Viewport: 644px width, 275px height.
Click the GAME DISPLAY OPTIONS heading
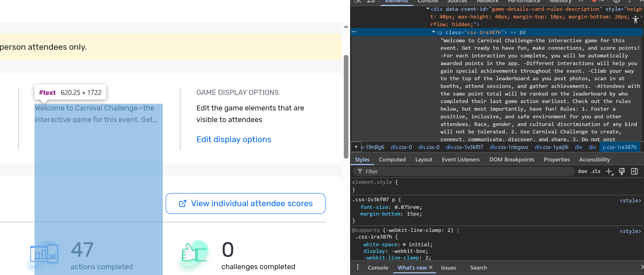(237, 92)
